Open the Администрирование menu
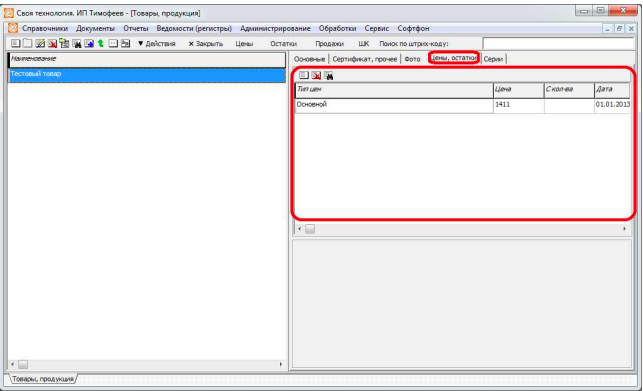The height and width of the screenshot is (391, 643). [275, 28]
